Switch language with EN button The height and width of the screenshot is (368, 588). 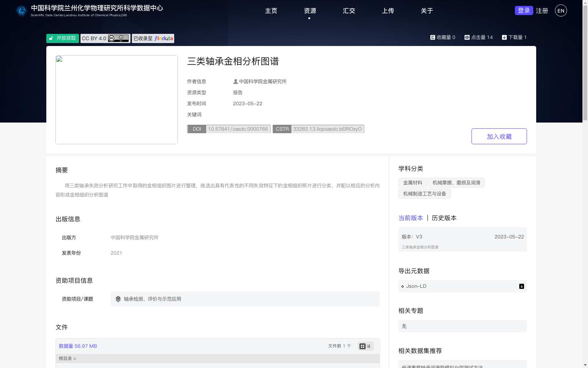pyautogui.click(x=561, y=11)
